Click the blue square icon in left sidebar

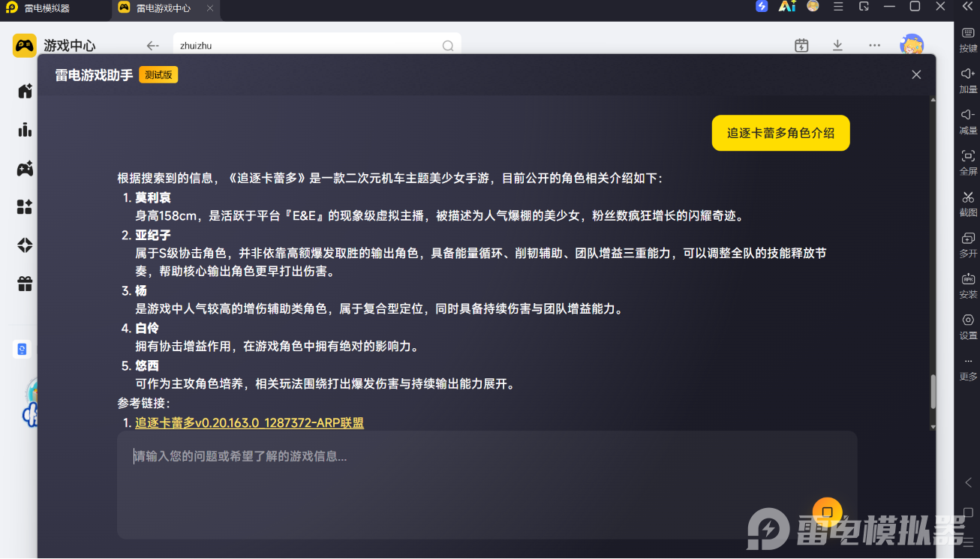click(x=22, y=349)
